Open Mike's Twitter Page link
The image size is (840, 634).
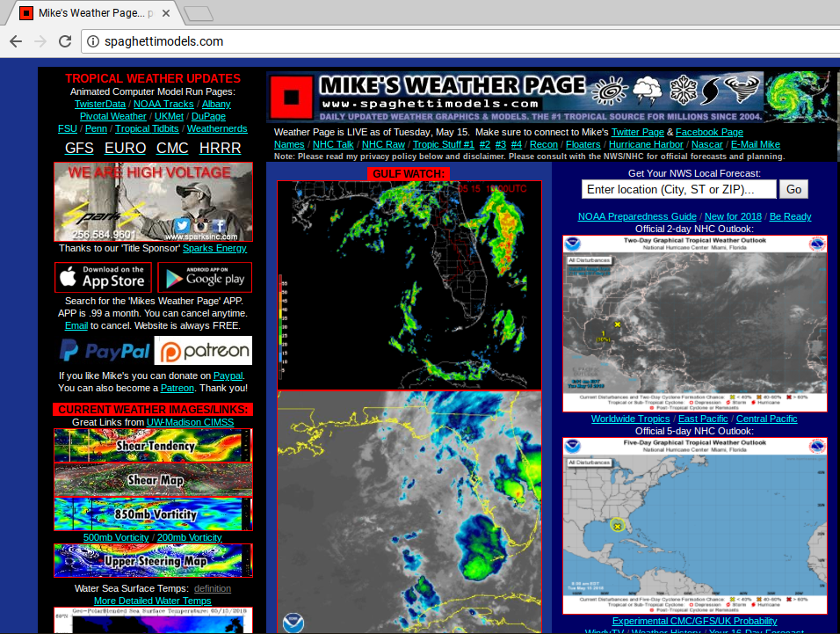[x=638, y=132]
